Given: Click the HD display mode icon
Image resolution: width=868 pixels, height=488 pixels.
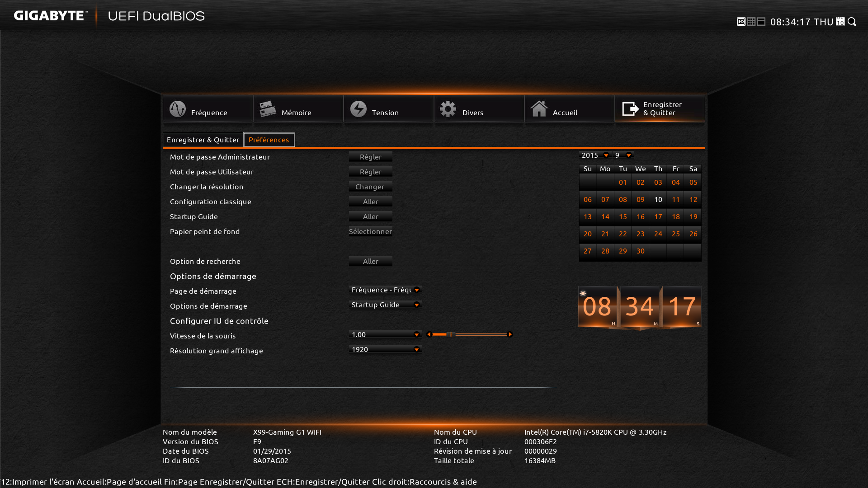Looking at the screenshot, I should (741, 22).
